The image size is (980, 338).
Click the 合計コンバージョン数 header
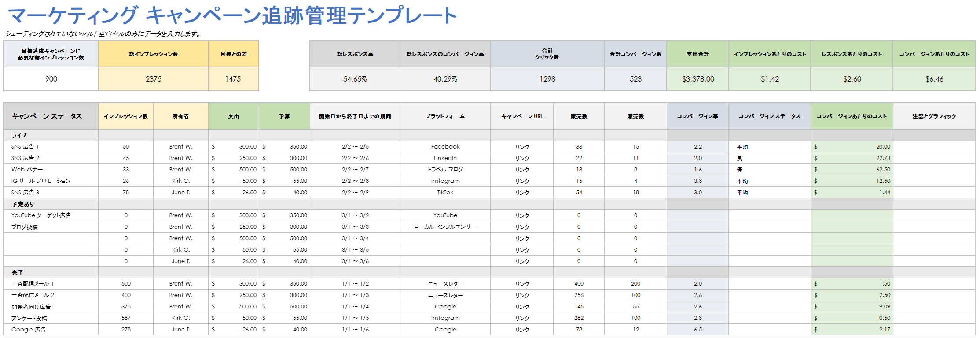(635, 54)
